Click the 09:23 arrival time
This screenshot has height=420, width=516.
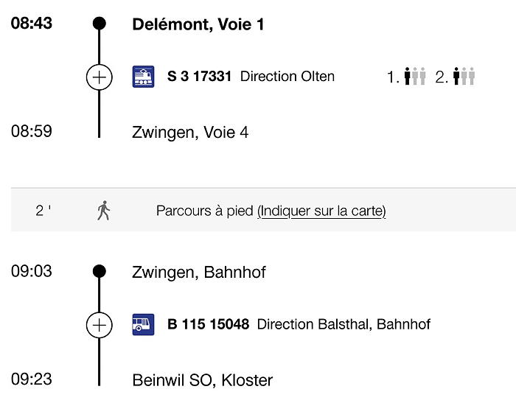32,379
